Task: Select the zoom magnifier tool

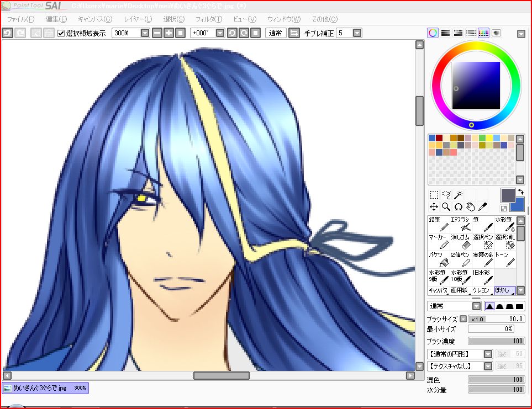Action: click(446, 206)
